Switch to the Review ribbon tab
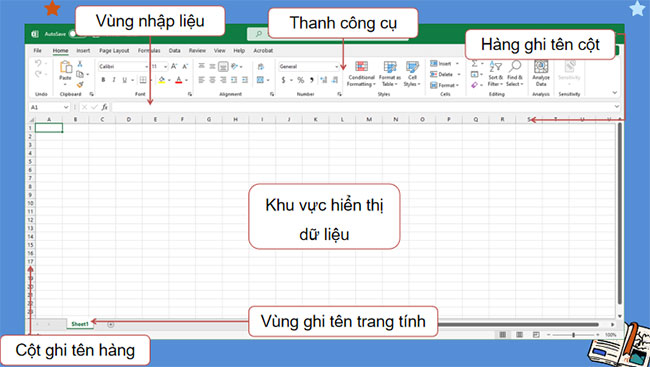 click(197, 51)
